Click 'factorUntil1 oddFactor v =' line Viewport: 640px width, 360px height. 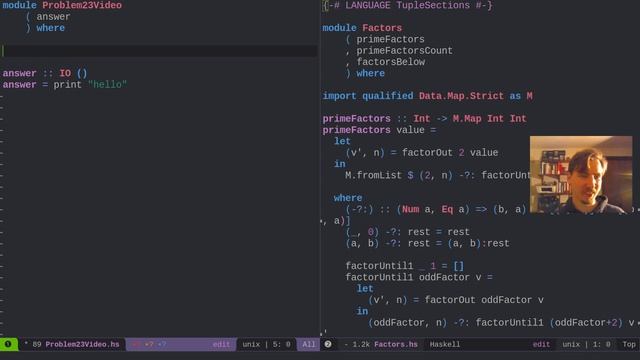(x=419, y=278)
